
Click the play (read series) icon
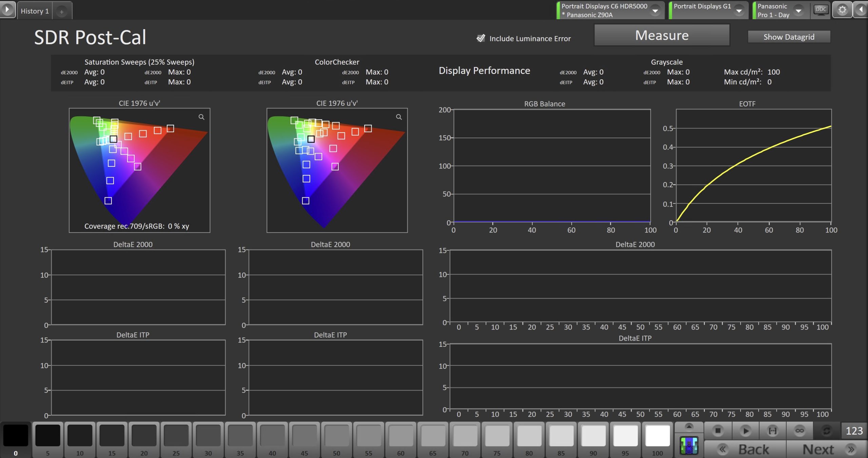click(x=745, y=431)
